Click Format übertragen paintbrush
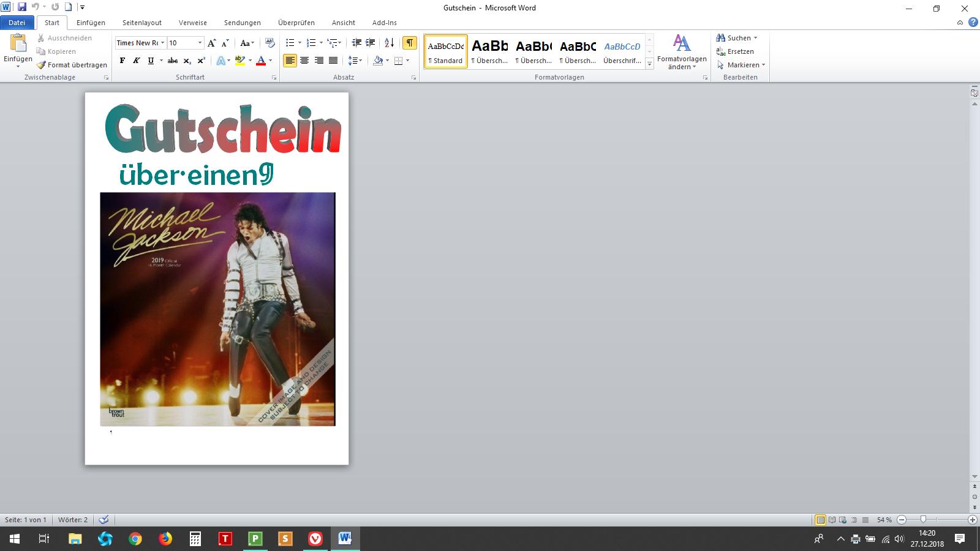The height and width of the screenshot is (551, 980). click(72, 65)
